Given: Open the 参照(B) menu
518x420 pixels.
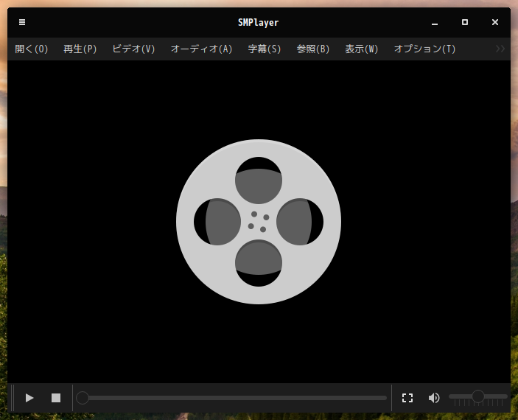Looking at the screenshot, I should (313, 49).
